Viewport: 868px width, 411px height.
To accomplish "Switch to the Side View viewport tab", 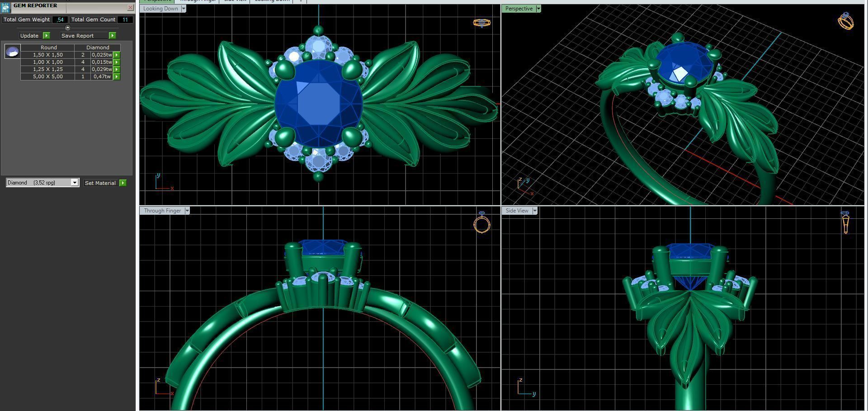I will pos(235,1).
